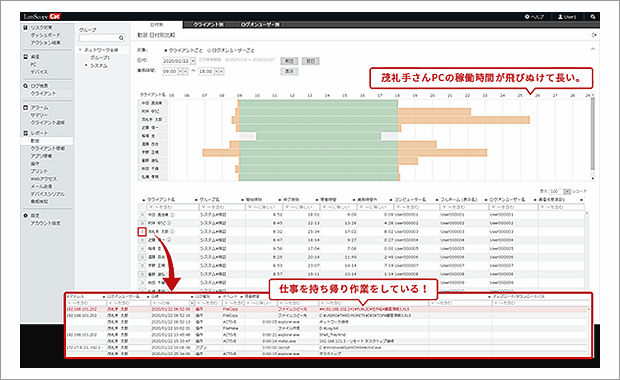
Task: Click the row button for User000002 row
Action: coord(142,223)
